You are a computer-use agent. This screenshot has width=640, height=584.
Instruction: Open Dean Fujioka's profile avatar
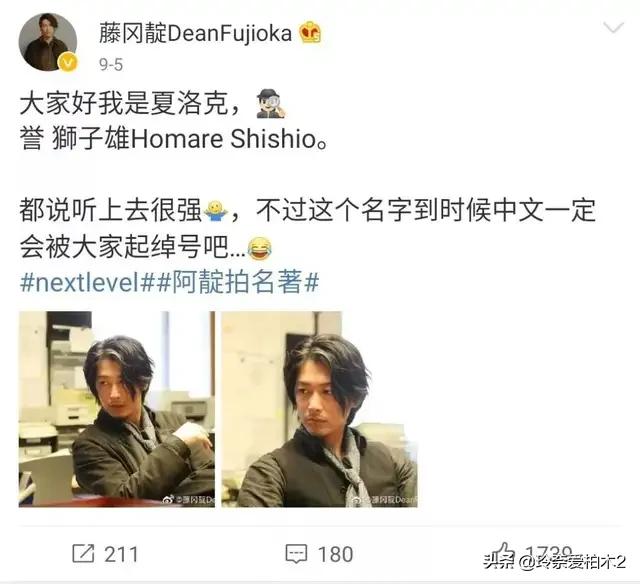(x=48, y=42)
